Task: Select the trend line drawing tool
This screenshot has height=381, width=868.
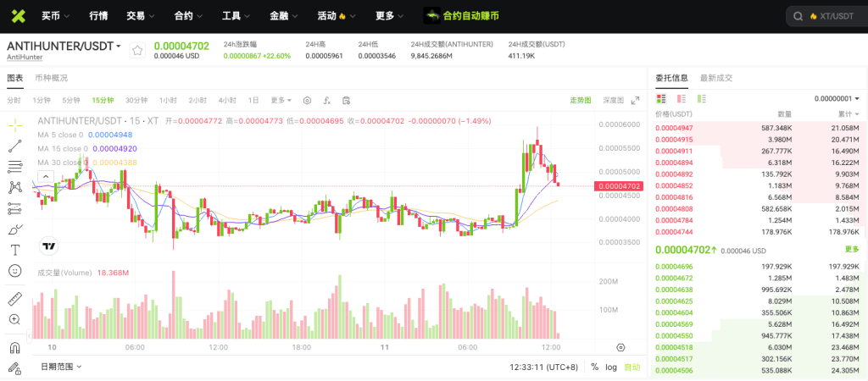Action: pos(15,146)
